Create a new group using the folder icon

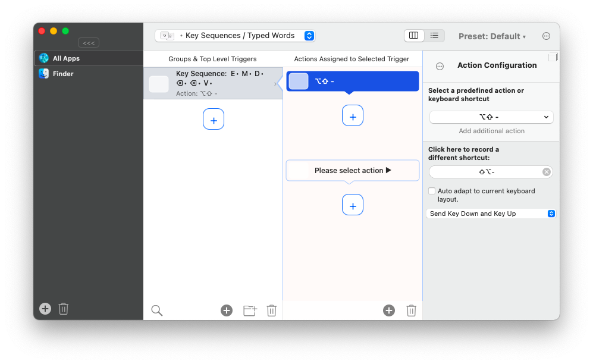pyautogui.click(x=249, y=310)
